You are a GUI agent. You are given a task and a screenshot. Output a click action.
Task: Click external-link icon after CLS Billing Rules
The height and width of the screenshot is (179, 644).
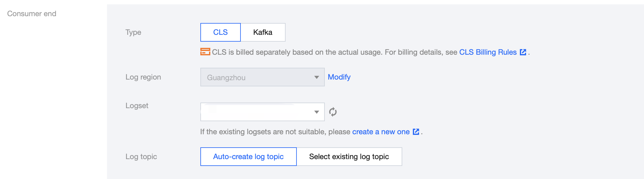(x=523, y=52)
